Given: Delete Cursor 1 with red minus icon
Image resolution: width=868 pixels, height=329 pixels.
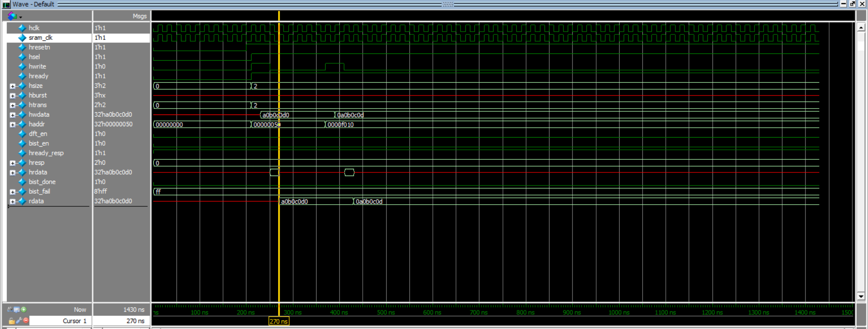Looking at the screenshot, I should 26,321.
